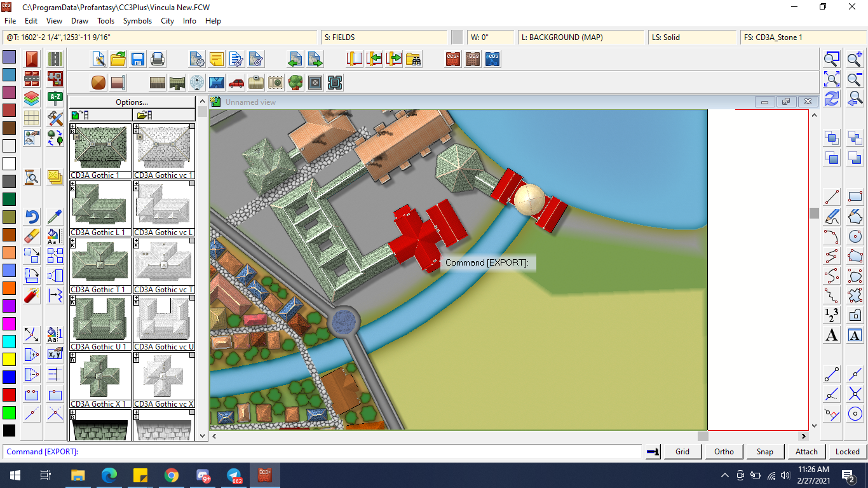Open the Info menu
The image size is (868, 488).
coord(189,21)
